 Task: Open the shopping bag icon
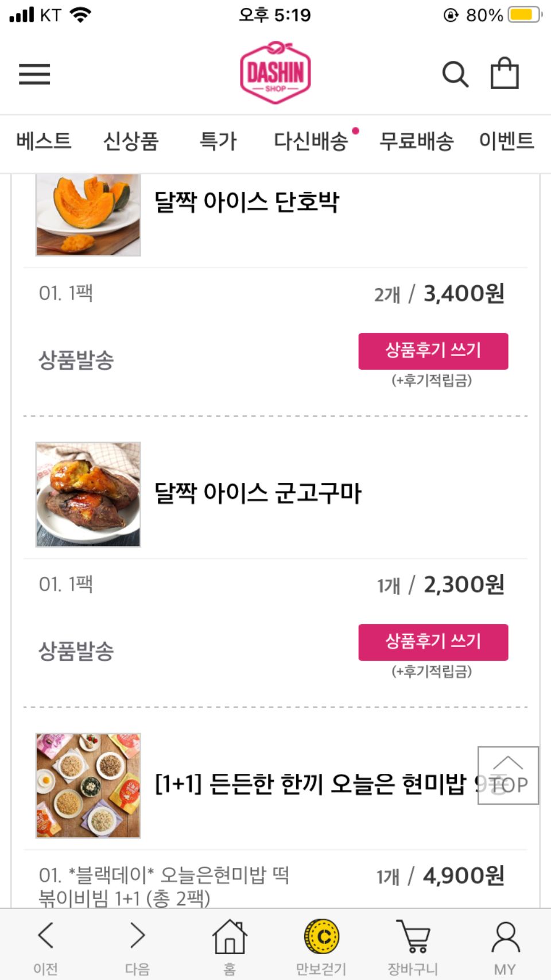click(x=505, y=73)
